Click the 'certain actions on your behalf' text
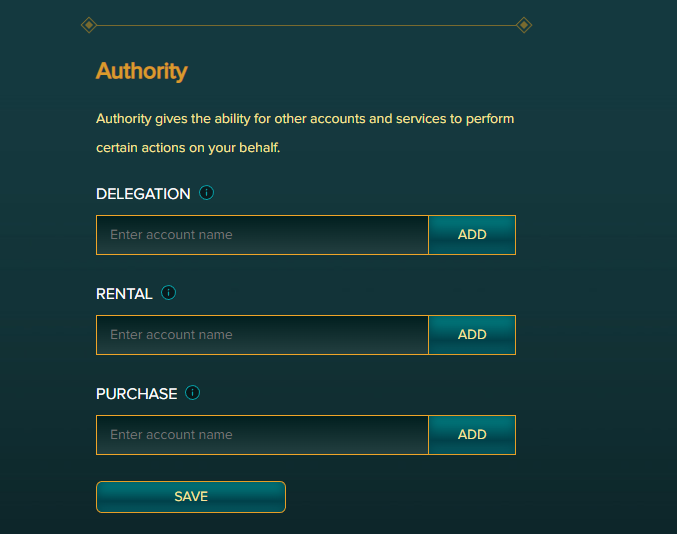Viewport: 677px width, 534px height. coord(188,148)
